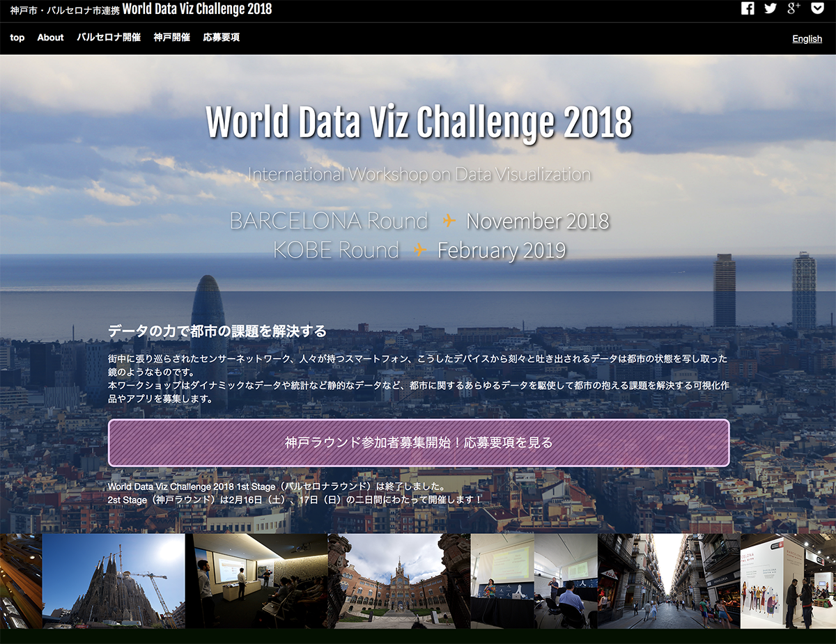Screen dimensions: 836x644
Task: Click the large World Data Viz Challenge 2018 heading
Action: coord(419,123)
